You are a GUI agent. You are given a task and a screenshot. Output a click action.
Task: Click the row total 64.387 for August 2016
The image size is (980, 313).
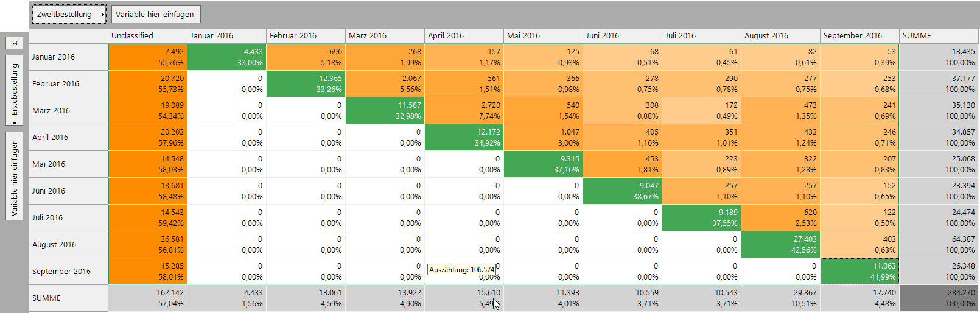point(939,244)
